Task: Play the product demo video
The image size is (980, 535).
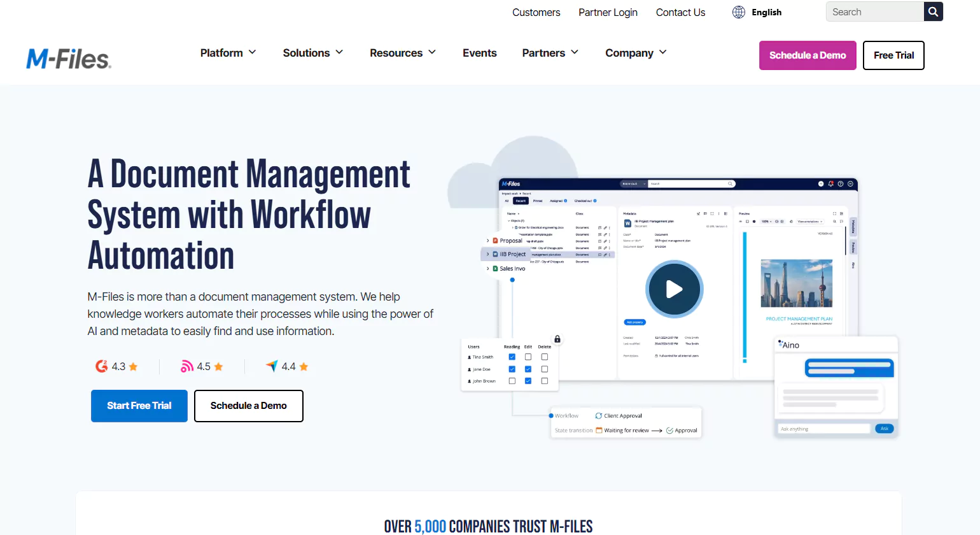Action: (x=674, y=289)
